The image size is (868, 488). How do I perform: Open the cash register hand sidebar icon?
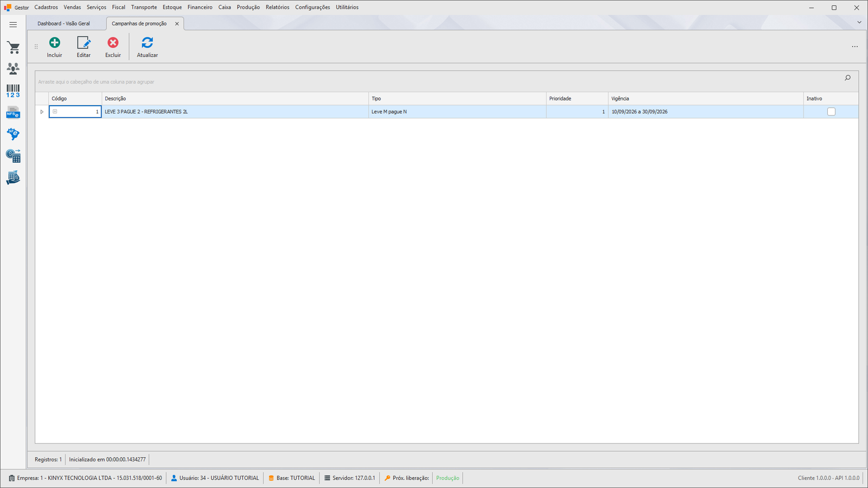pos(13,178)
